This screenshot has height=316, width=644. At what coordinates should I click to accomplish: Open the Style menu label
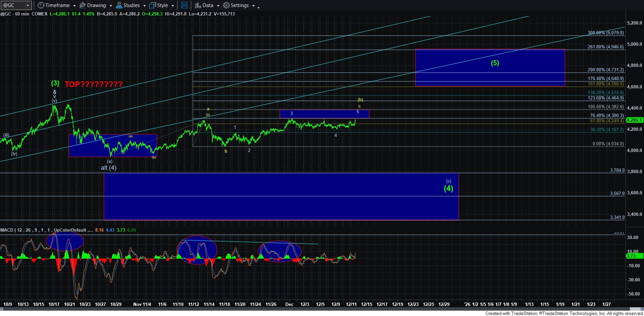click(163, 5)
